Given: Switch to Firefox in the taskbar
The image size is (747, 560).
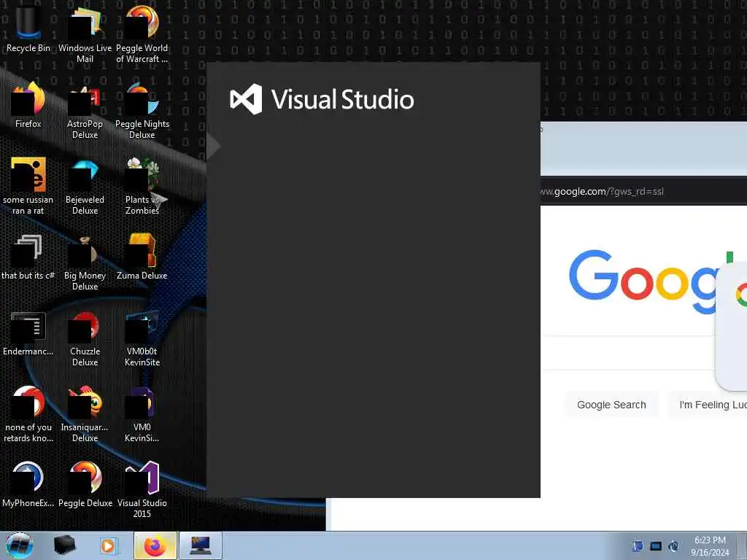Looking at the screenshot, I should pyautogui.click(x=155, y=545).
